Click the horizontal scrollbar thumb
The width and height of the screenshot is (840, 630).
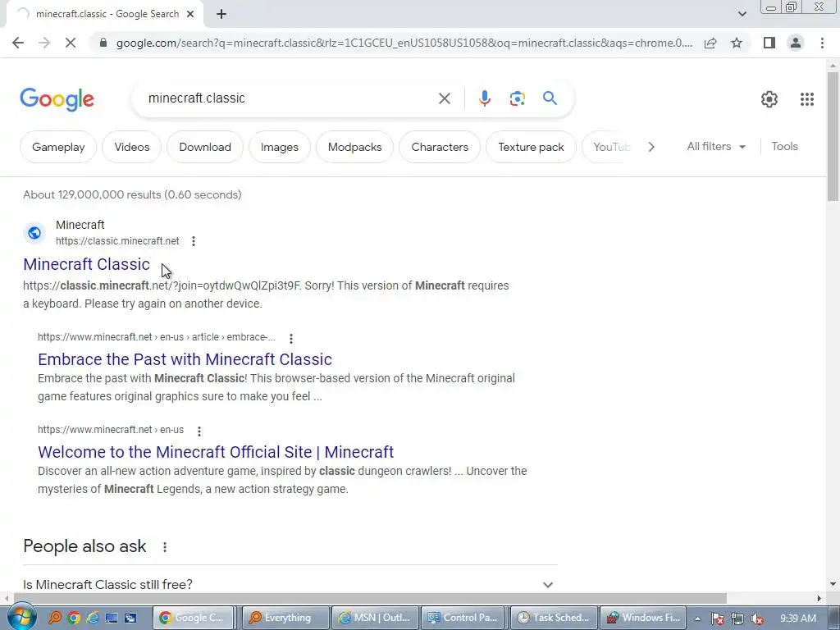[x=370, y=598]
